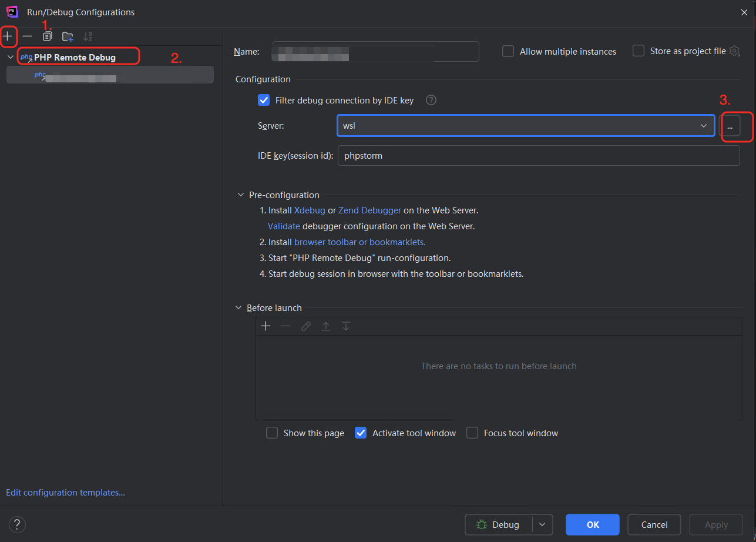Close the Run/Debug Configurations dialog

pos(744,12)
